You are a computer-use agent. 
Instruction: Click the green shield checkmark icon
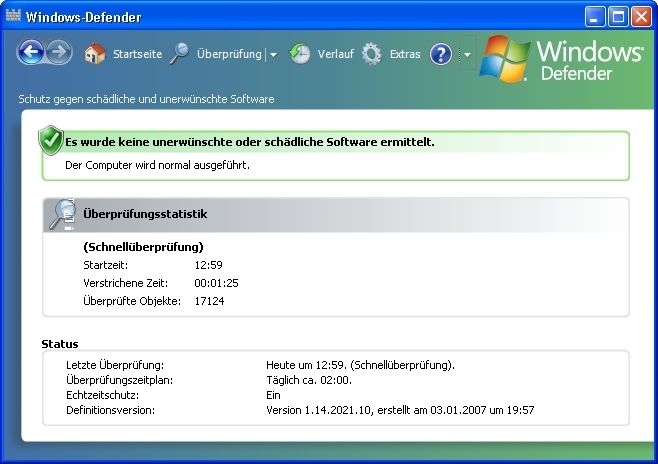(51, 141)
